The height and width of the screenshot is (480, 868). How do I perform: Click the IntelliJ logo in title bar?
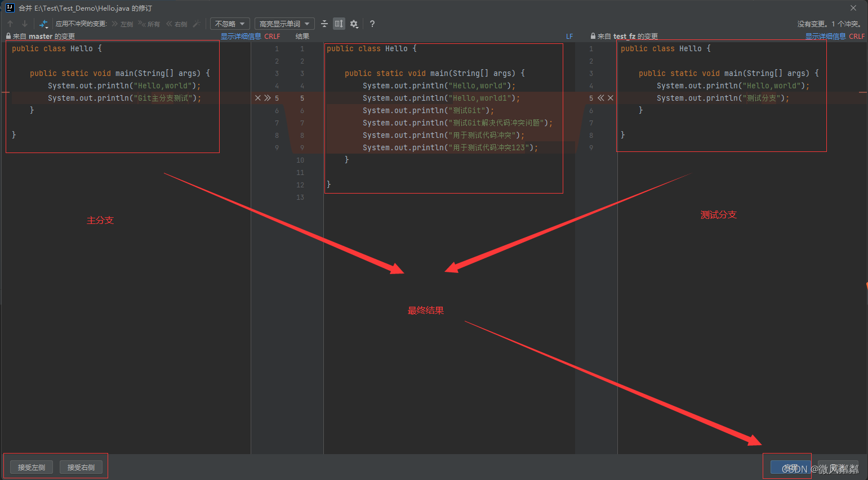10,8
